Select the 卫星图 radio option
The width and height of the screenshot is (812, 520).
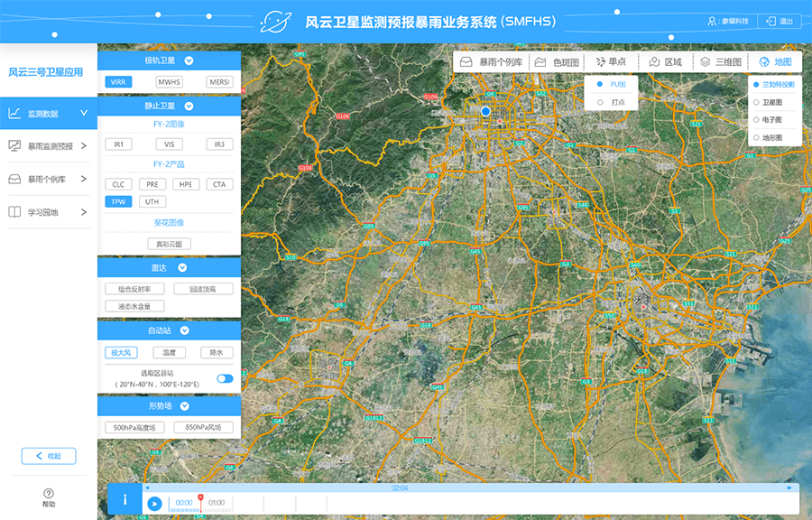tap(756, 101)
